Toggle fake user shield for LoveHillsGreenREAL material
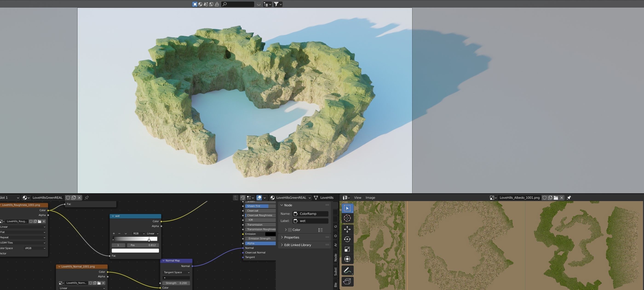644x290 pixels. 68,198
